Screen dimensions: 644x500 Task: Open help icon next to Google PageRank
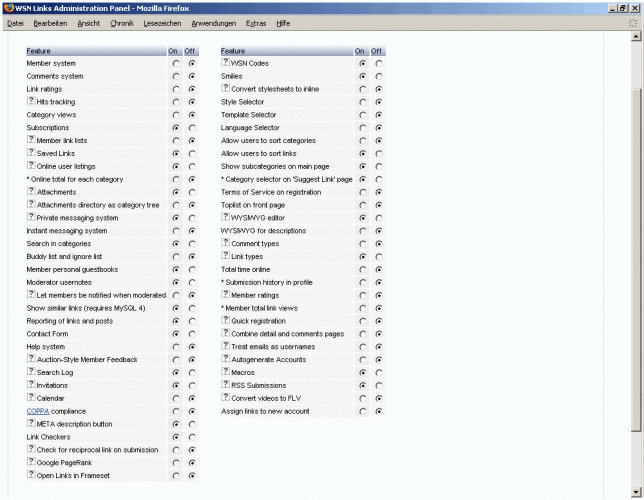point(31,462)
